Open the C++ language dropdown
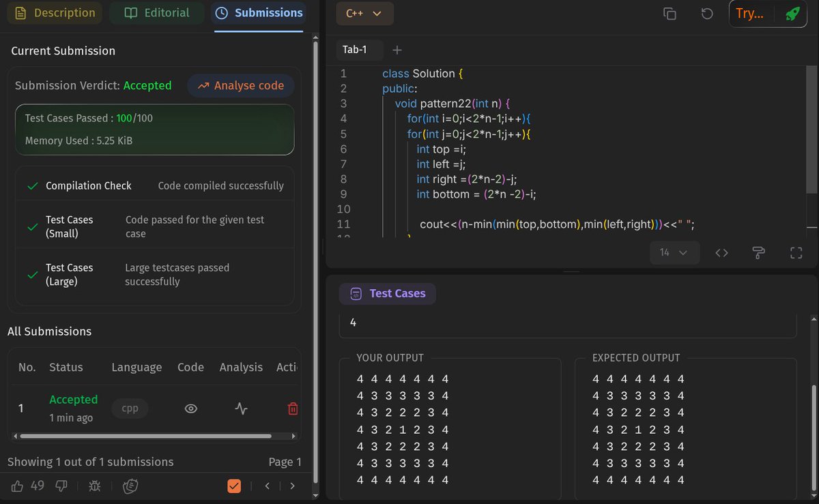819x504 pixels. [x=365, y=13]
